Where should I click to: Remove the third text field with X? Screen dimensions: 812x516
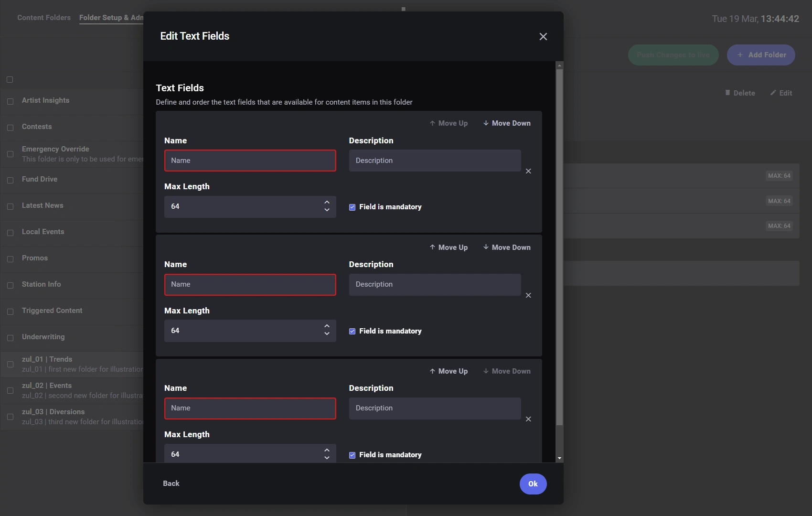tap(528, 419)
